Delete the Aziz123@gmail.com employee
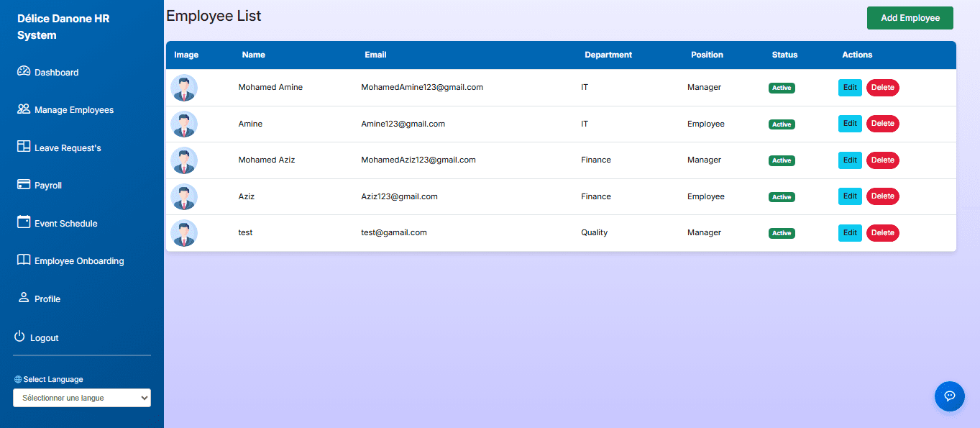The width and height of the screenshot is (980, 428). tap(883, 196)
